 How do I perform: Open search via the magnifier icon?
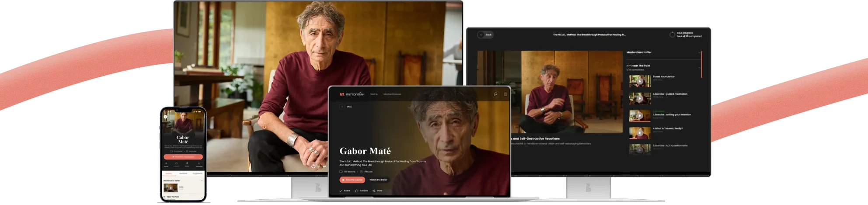pyautogui.click(x=495, y=94)
